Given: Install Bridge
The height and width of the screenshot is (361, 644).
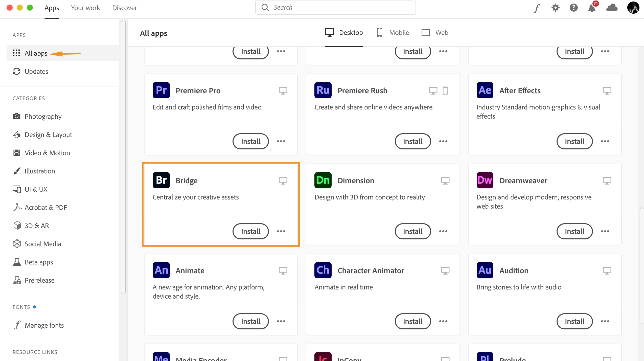Looking at the screenshot, I should pyautogui.click(x=250, y=231).
